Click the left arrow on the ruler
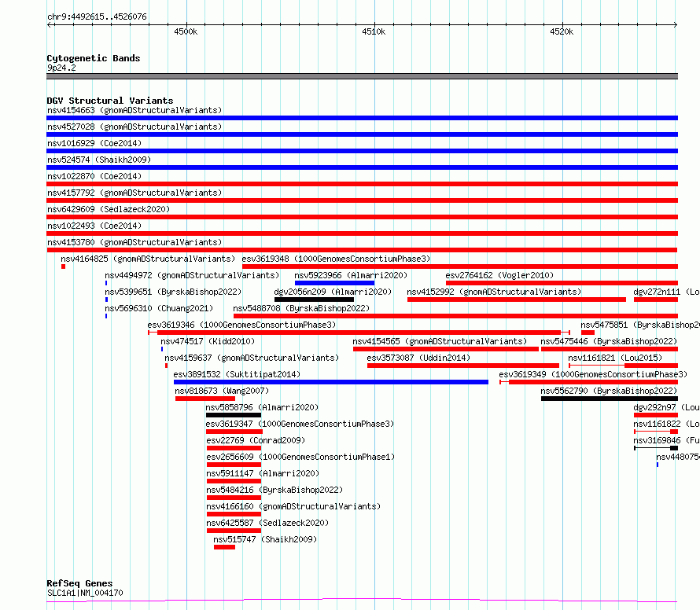Viewport: 700px width, 610px height. [49, 25]
